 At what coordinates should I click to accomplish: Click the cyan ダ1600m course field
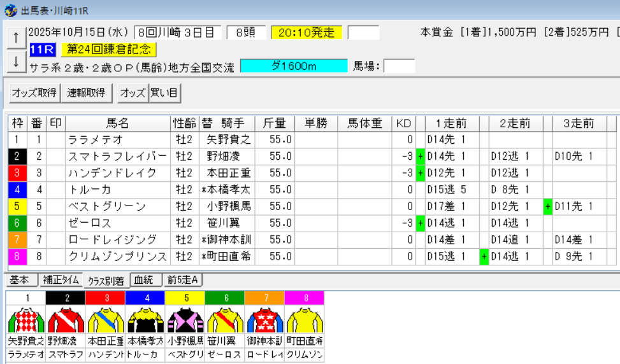(294, 66)
